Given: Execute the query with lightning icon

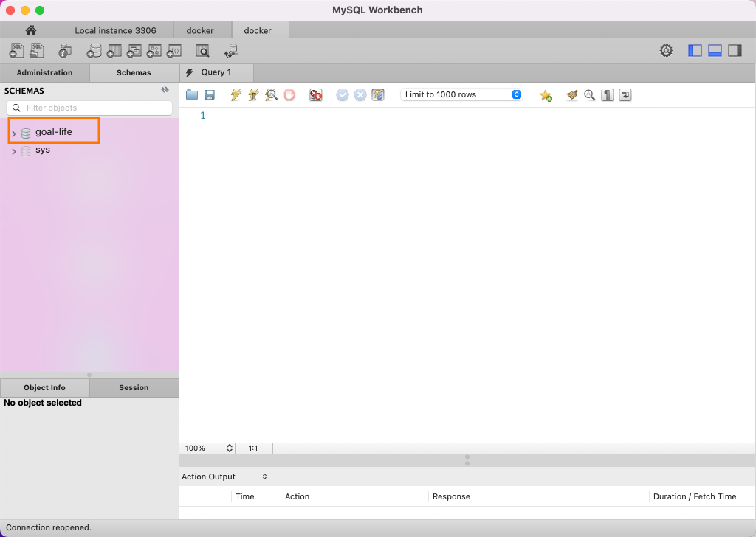Looking at the screenshot, I should [236, 95].
